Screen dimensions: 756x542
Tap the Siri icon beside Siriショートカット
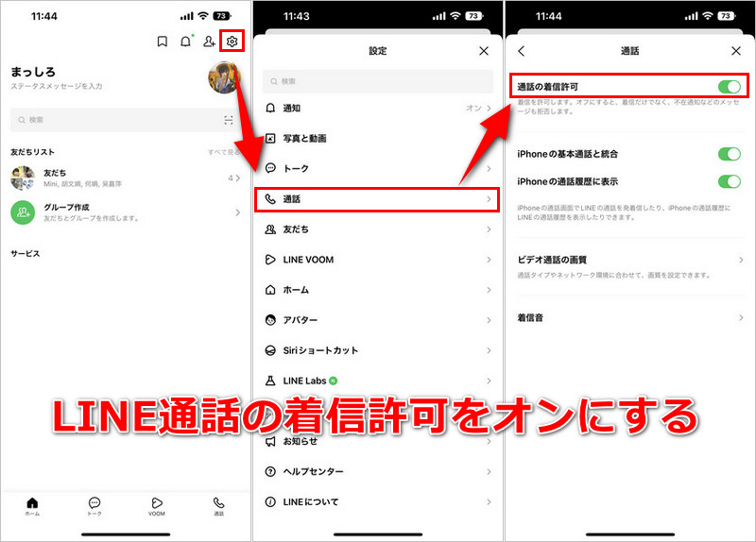click(x=270, y=350)
